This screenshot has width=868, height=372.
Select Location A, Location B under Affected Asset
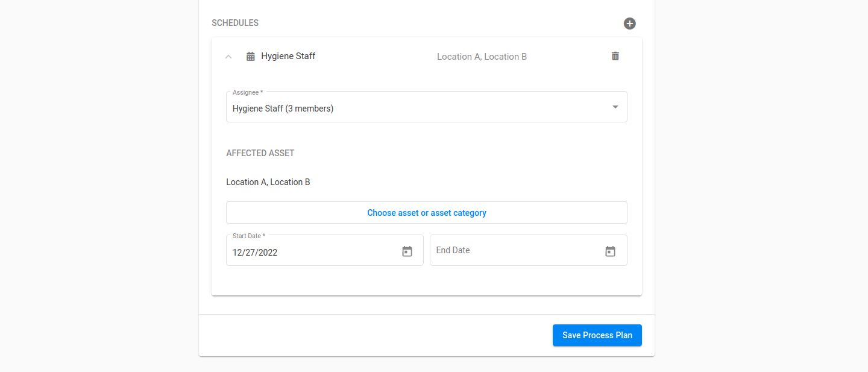(268, 182)
